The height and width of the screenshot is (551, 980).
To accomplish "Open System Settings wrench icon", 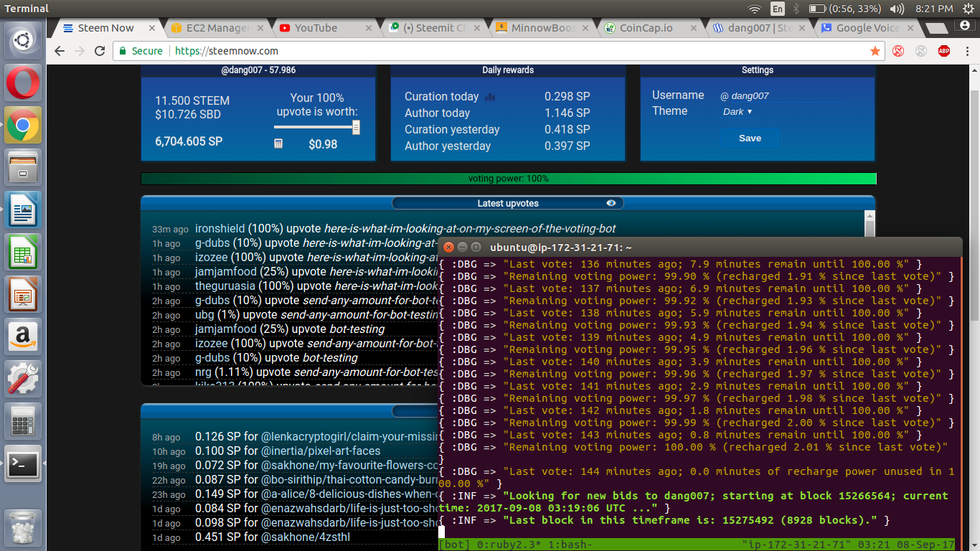I will tap(23, 378).
